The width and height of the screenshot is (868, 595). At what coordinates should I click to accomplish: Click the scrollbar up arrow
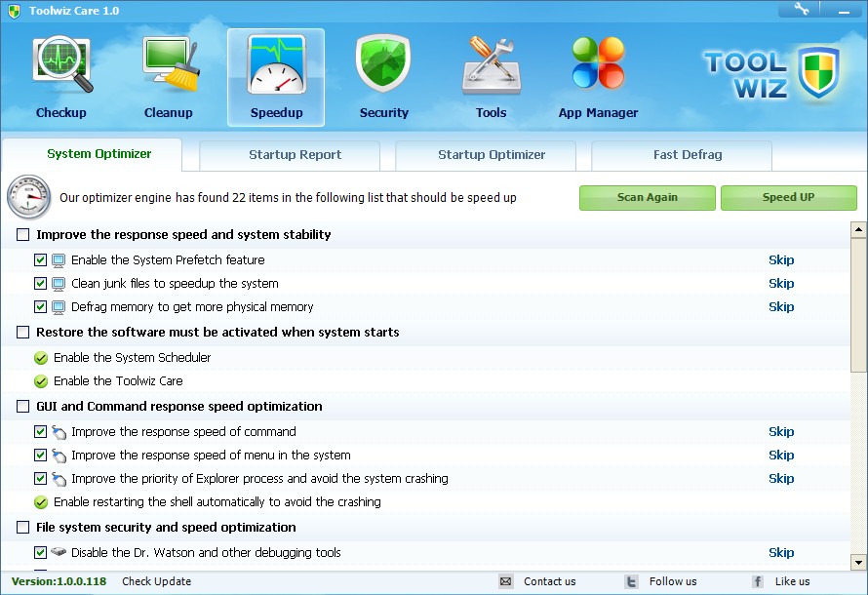click(x=858, y=229)
